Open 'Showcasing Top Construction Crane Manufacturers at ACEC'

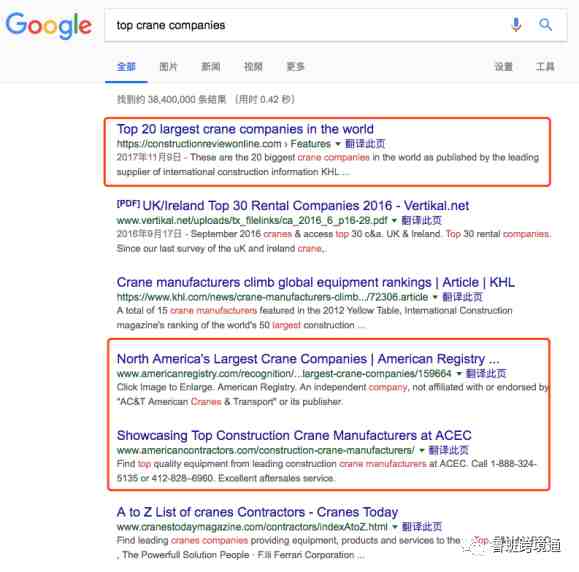tap(294, 435)
